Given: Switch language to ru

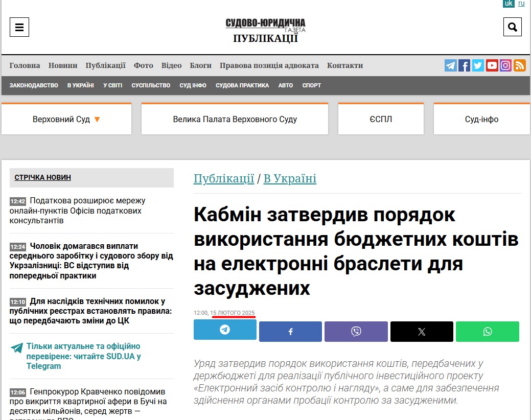Looking at the screenshot, I should [521, 4].
